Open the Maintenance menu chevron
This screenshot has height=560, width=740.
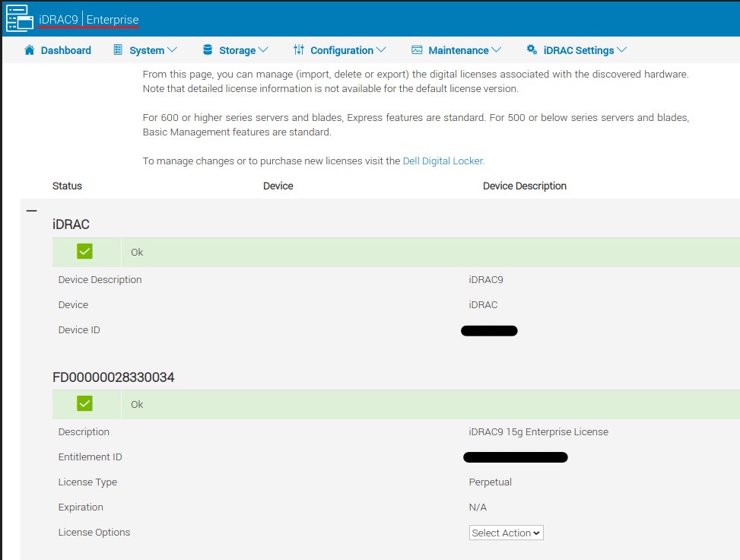497,49
